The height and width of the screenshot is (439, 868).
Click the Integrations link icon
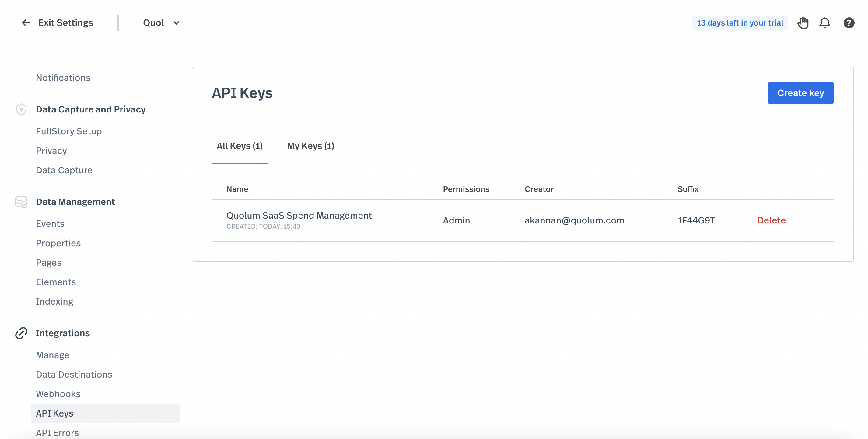pos(21,333)
